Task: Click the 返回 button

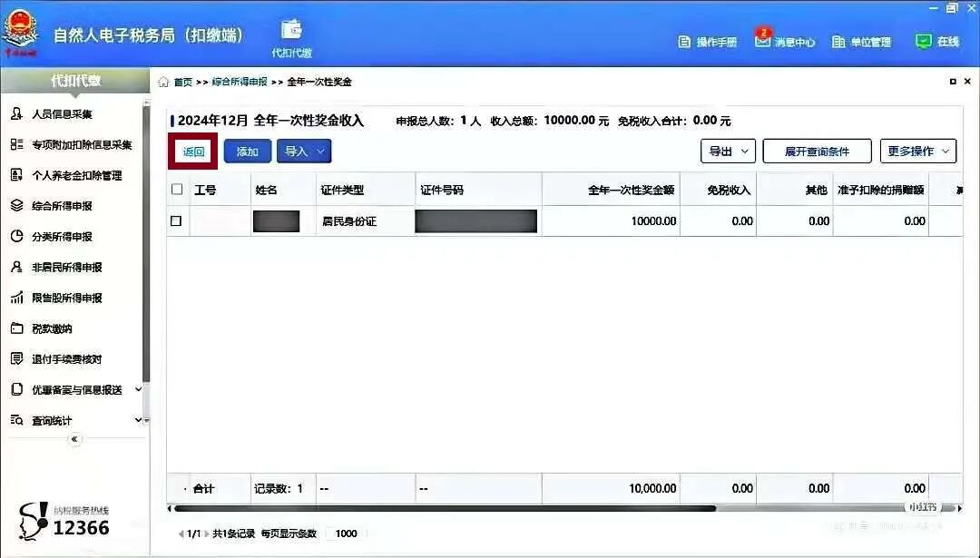Action: click(192, 152)
